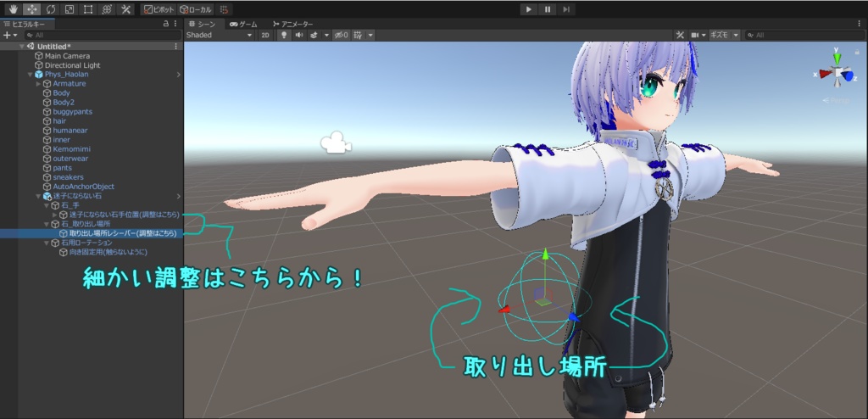This screenshot has height=419, width=868.
Task: Open the ギズモ dropdown arrow
Action: tap(736, 35)
